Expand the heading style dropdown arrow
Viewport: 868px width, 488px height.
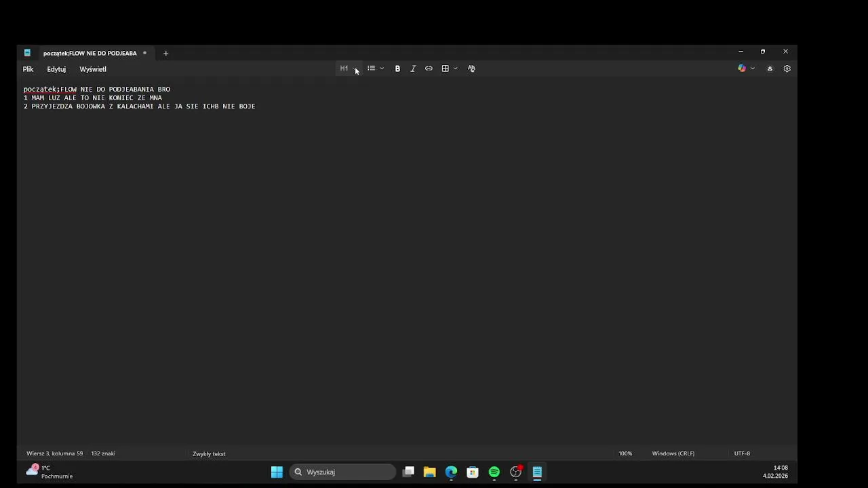(356, 68)
